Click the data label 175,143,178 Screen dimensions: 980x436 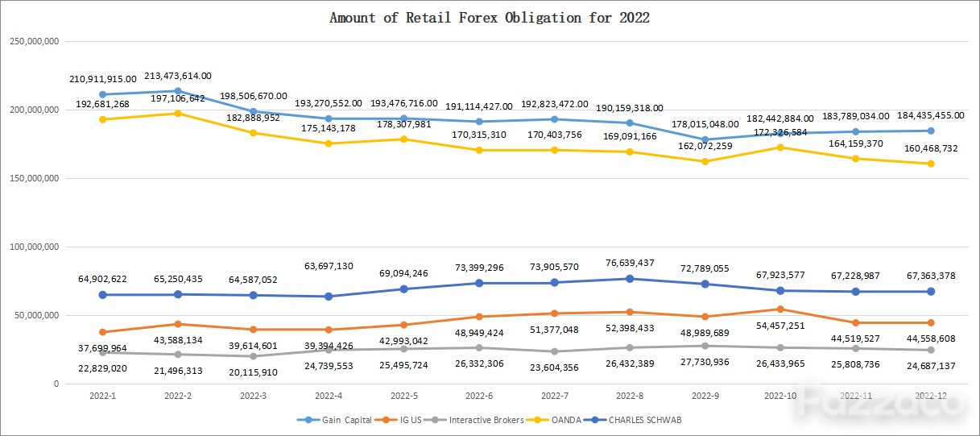329,128
